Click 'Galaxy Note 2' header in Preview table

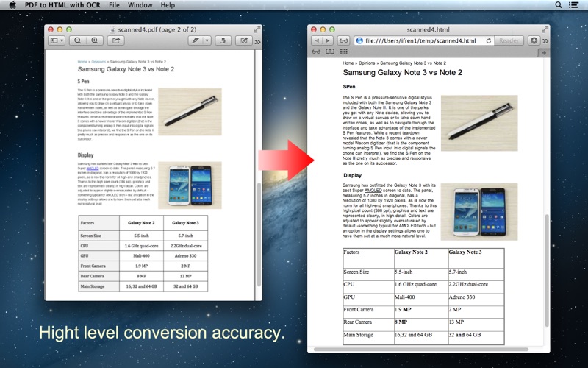(x=141, y=223)
